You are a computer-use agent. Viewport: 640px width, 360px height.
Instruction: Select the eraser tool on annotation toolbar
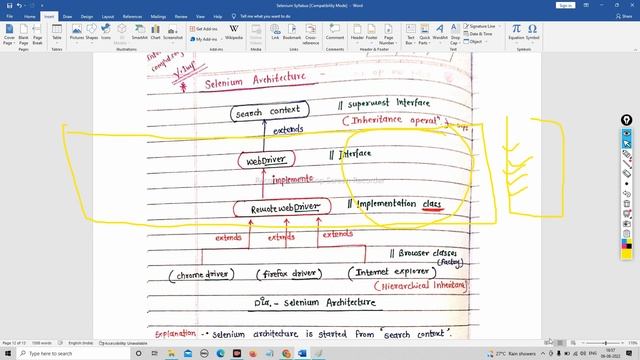pyautogui.click(x=627, y=173)
